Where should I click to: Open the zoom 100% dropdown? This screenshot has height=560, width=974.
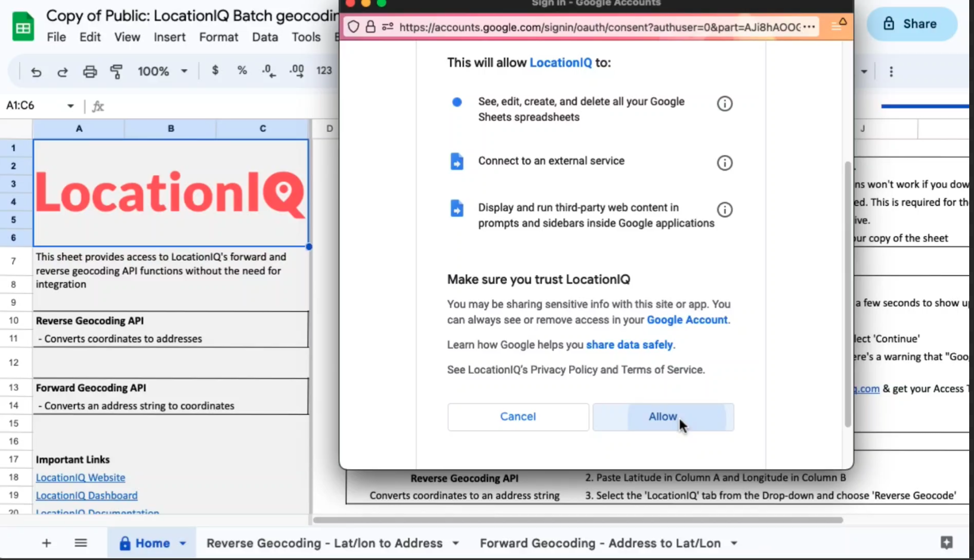click(x=162, y=71)
